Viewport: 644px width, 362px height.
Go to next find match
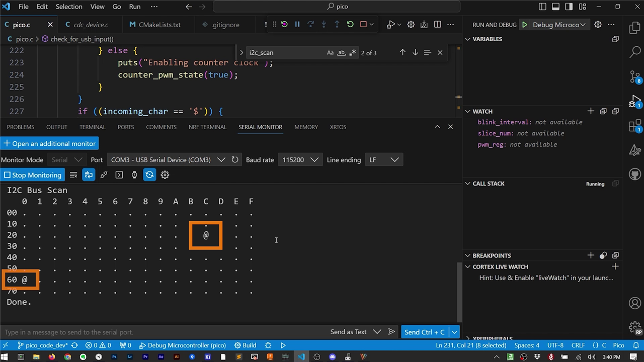(x=415, y=52)
